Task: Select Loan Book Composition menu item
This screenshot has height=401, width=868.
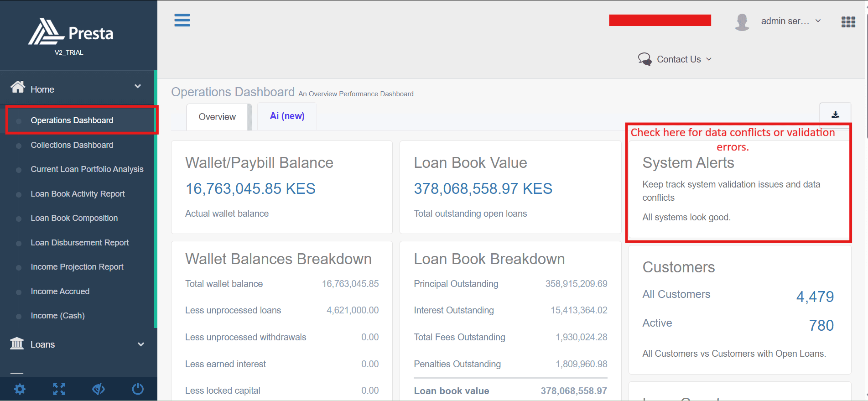Action: [74, 218]
